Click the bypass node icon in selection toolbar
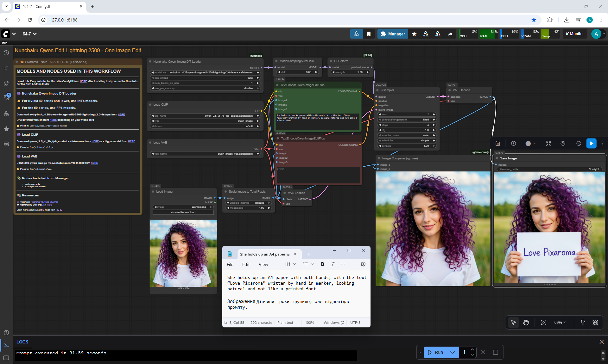The height and width of the screenshot is (364, 608). pyautogui.click(x=579, y=143)
